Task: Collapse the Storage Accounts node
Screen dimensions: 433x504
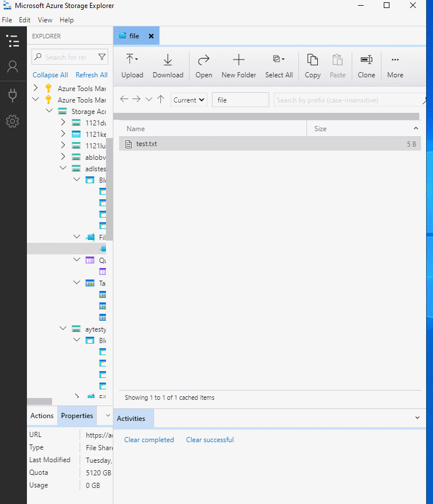Action: click(49, 111)
